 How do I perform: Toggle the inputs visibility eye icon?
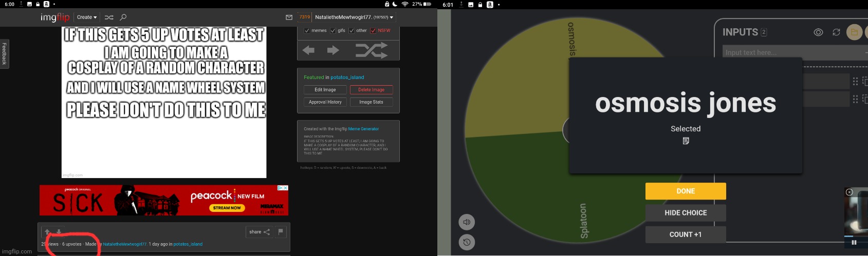tap(818, 32)
